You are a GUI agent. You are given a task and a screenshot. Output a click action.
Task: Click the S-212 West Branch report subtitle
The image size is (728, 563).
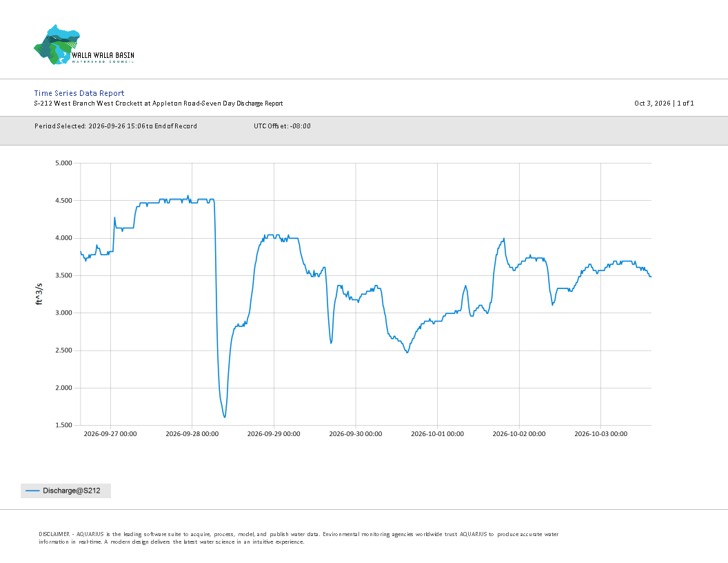pos(159,103)
